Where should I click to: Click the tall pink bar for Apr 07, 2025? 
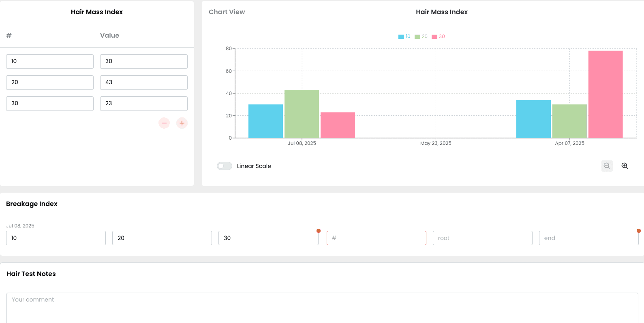coord(605,94)
